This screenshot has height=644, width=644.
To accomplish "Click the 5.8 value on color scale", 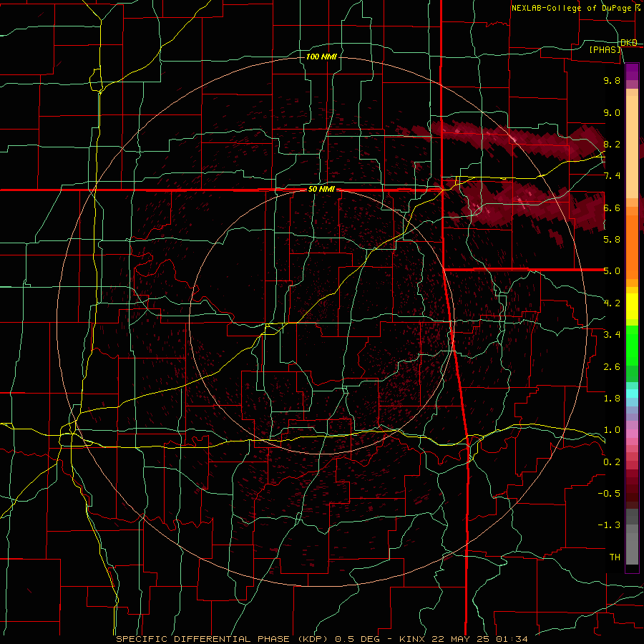I will coord(612,240).
